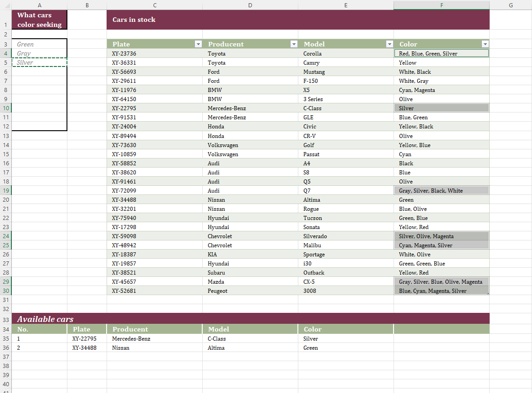Select the i30 model cell
This screenshot has height=393, width=532.
click(346, 264)
